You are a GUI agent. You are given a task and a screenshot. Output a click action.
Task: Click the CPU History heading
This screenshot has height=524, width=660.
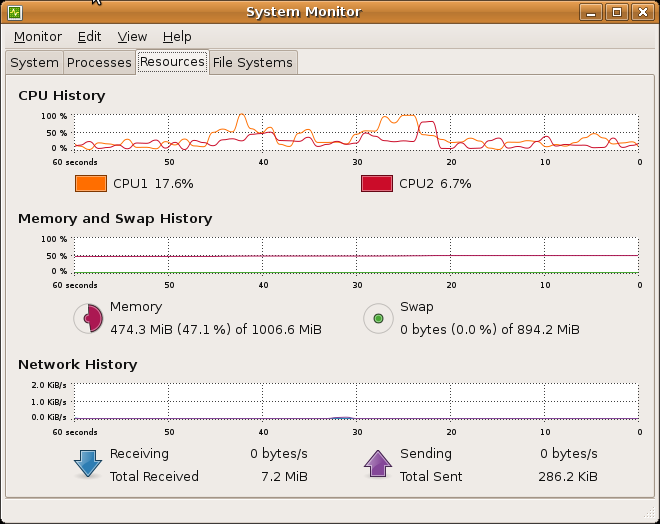[x=62, y=96]
